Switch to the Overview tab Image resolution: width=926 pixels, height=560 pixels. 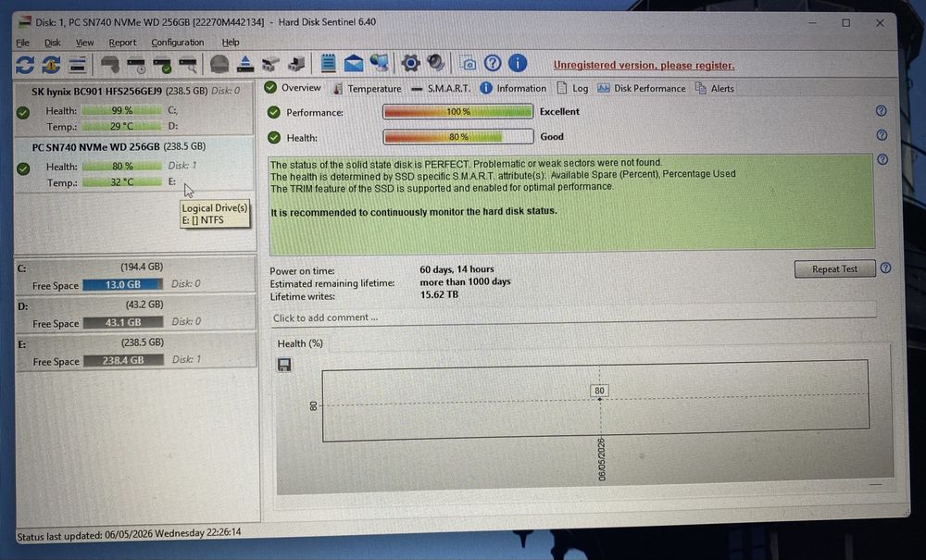coord(293,88)
